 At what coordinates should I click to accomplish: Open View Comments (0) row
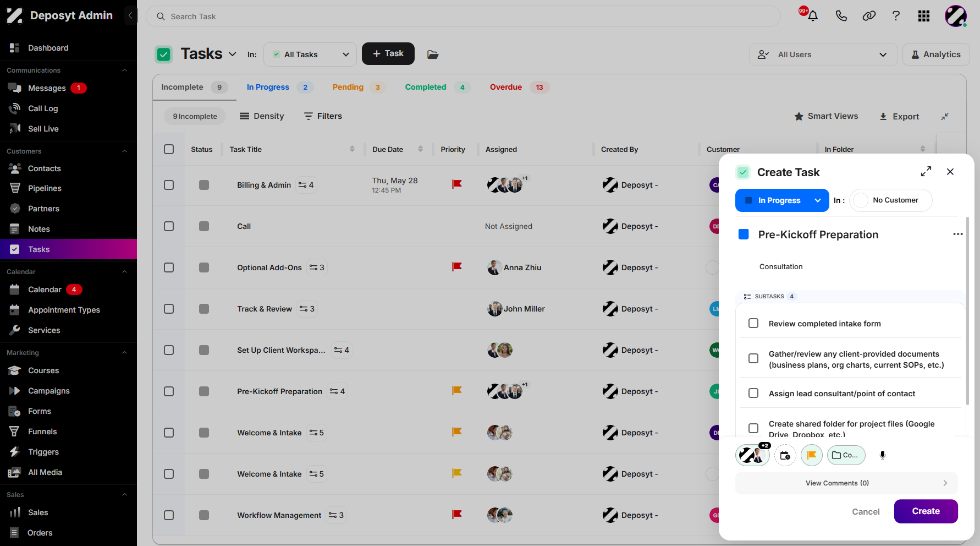pyautogui.click(x=846, y=483)
